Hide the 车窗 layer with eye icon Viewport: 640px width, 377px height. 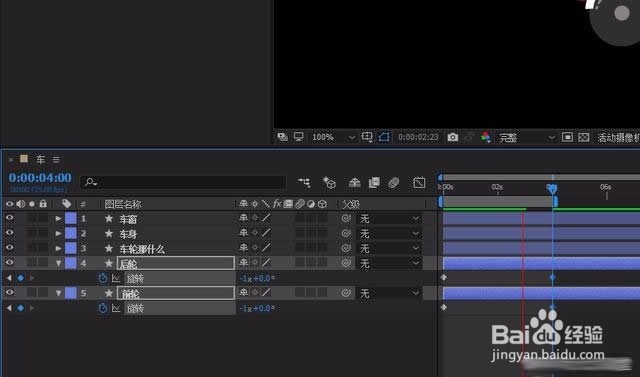(x=9, y=218)
